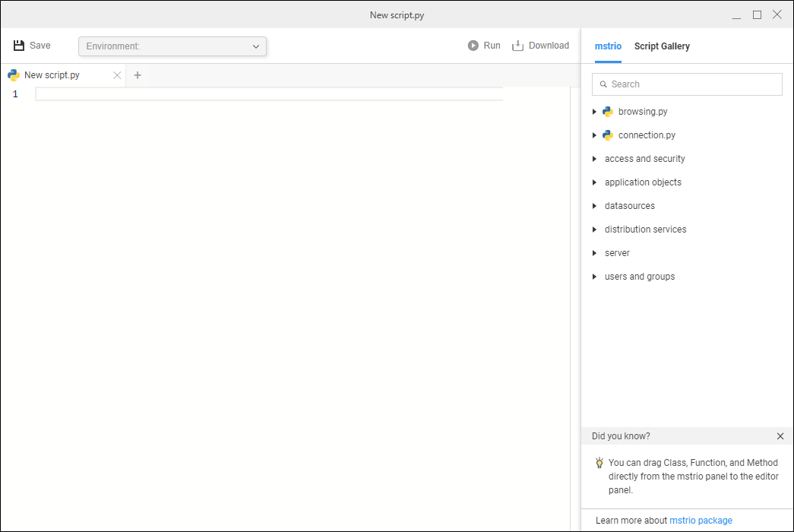Switch to the Script Gallery tab
The height and width of the screenshot is (532, 794).
pyautogui.click(x=662, y=46)
